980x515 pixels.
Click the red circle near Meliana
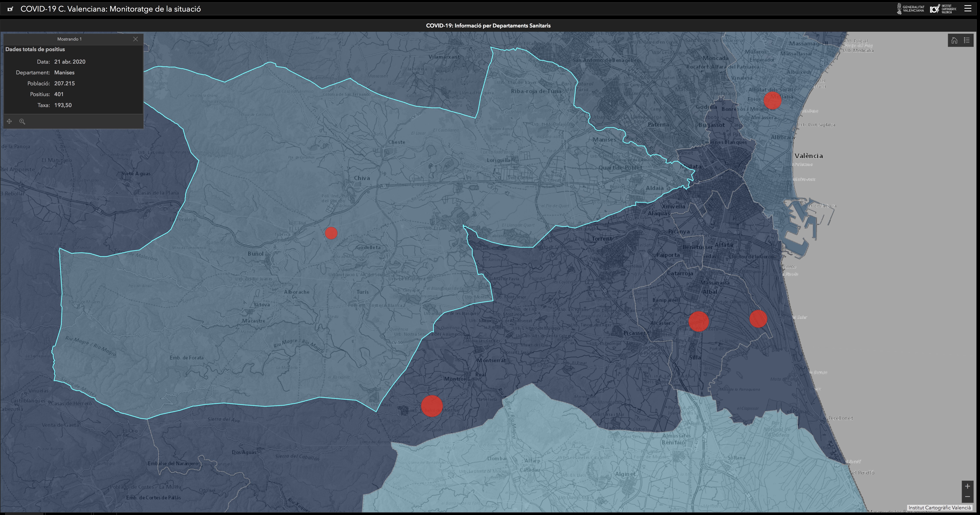(x=772, y=101)
